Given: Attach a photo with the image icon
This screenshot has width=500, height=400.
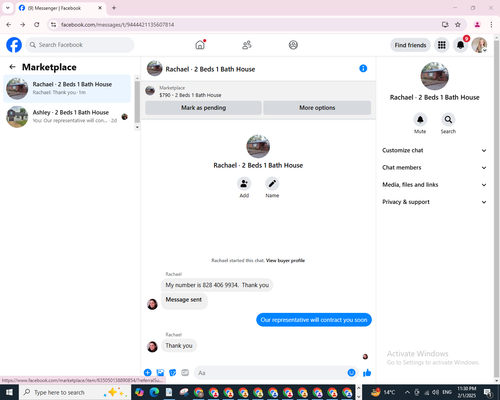Looking at the screenshot, I should pos(160,373).
